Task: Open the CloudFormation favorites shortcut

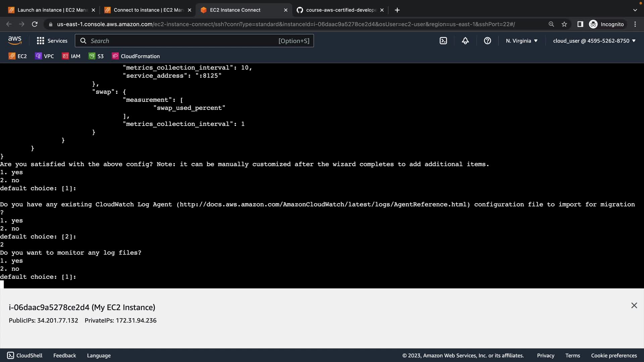Action: tap(136, 56)
